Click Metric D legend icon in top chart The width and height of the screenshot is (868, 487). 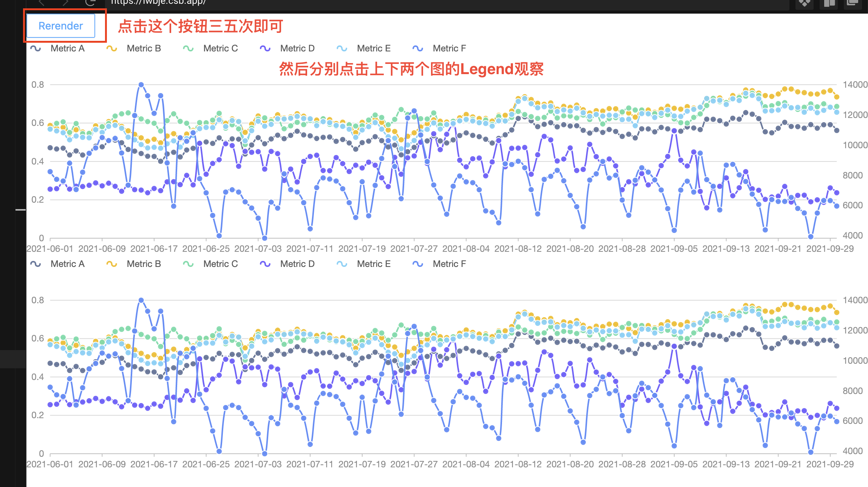pos(265,48)
